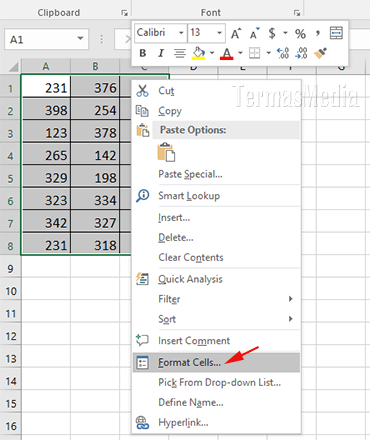370x440 pixels.
Task: Open the Name Box dropdown arrow
Action: (x=80, y=39)
